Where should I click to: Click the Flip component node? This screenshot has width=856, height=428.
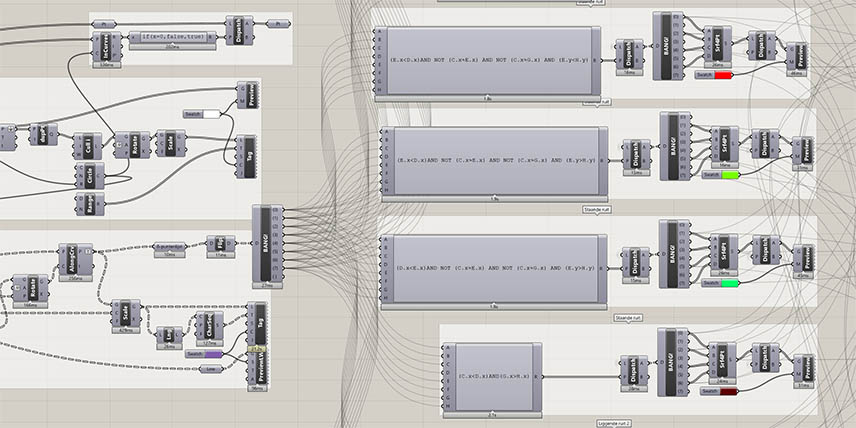coord(219,243)
